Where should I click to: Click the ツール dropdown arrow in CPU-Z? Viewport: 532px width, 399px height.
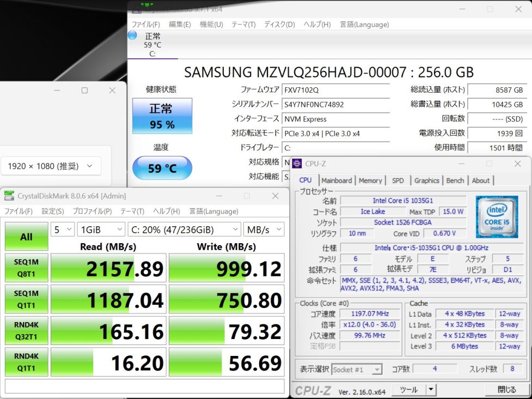click(x=431, y=389)
